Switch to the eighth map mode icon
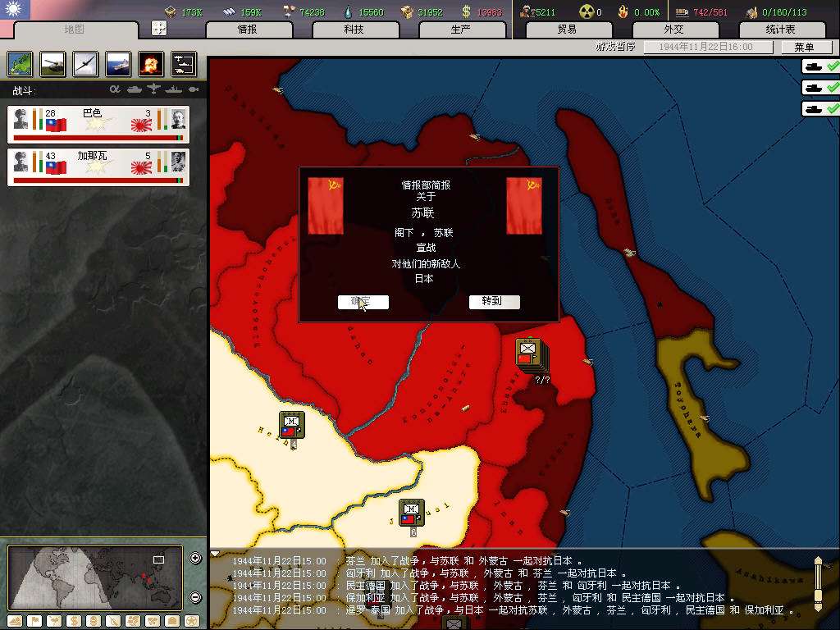 (x=153, y=622)
